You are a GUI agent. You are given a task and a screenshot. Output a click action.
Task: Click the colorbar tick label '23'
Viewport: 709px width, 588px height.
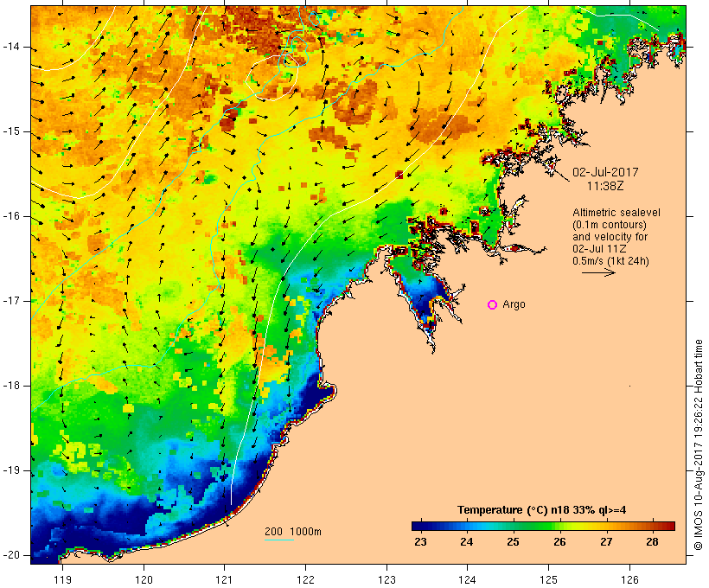pos(420,542)
